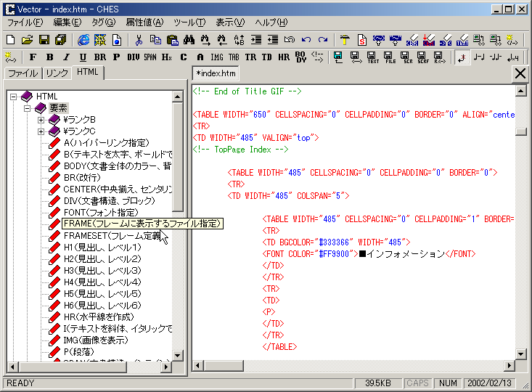
Task: Switch to the ファイル side tab
Action: 23,73
